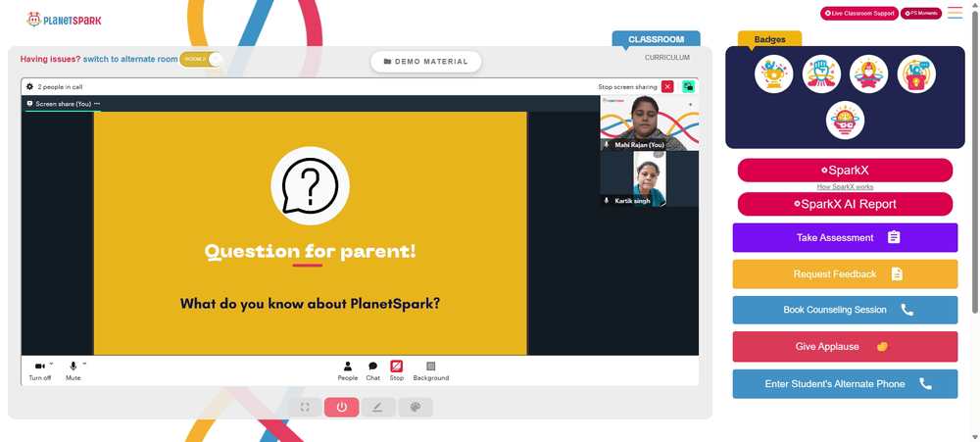Open DEMO MATERIAL folder button
980x442 pixels.
[425, 62]
